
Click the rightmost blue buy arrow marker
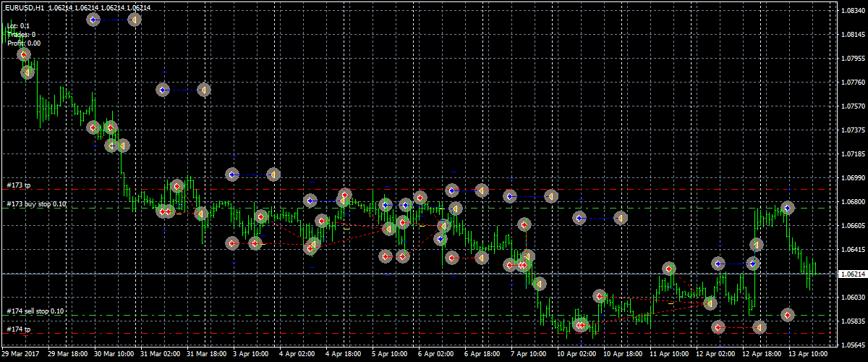[x=788, y=208]
